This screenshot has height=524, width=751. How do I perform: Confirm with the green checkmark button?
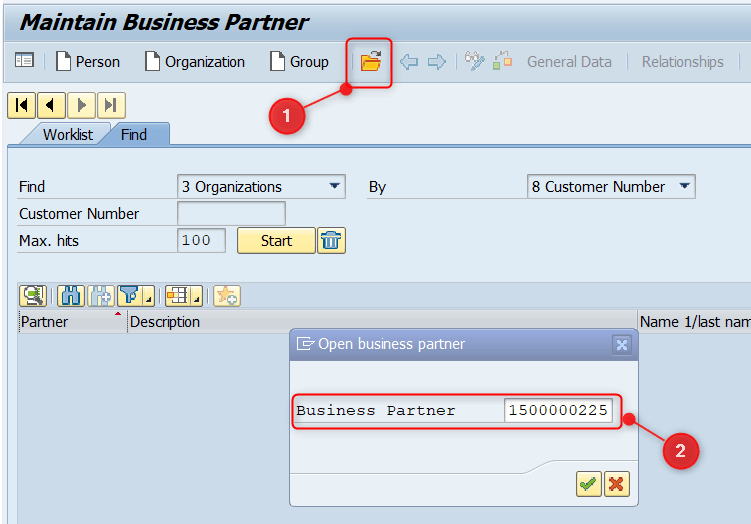pyautogui.click(x=589, y=484)
